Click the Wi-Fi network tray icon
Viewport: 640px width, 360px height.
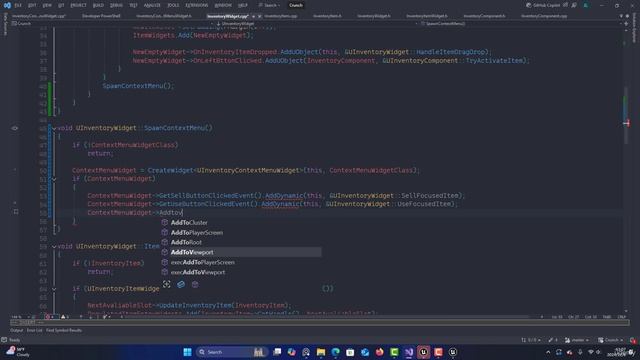tap(591, 352)
